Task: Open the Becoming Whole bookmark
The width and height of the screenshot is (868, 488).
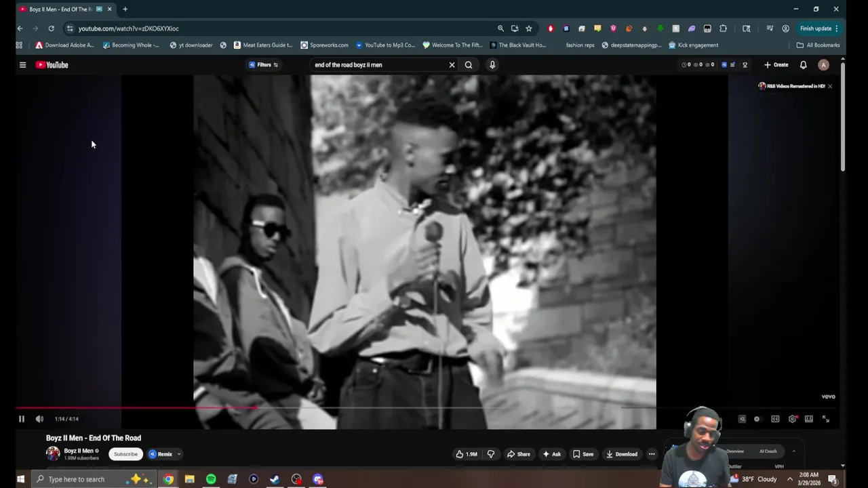Action: point(131,45)
